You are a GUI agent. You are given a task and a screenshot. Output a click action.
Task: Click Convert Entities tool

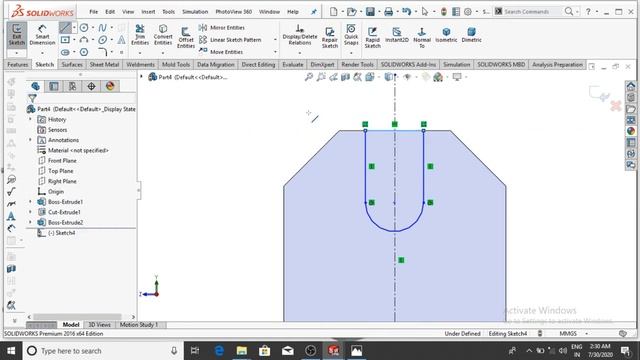tap(163, 35)
